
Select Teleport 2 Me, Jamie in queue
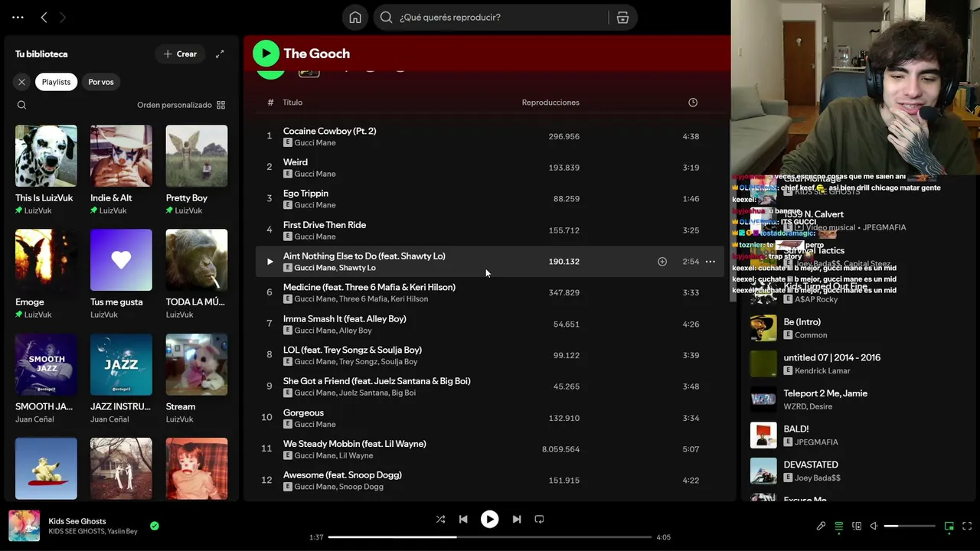859,399
